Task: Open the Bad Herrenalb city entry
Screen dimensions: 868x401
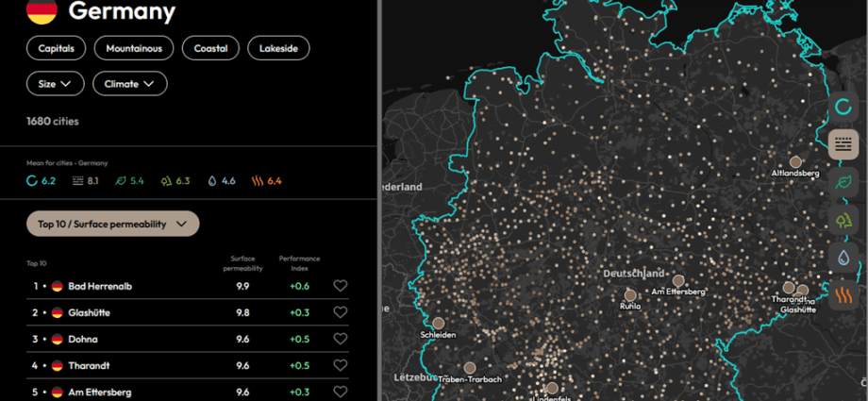Action: (x=188, y=286)
